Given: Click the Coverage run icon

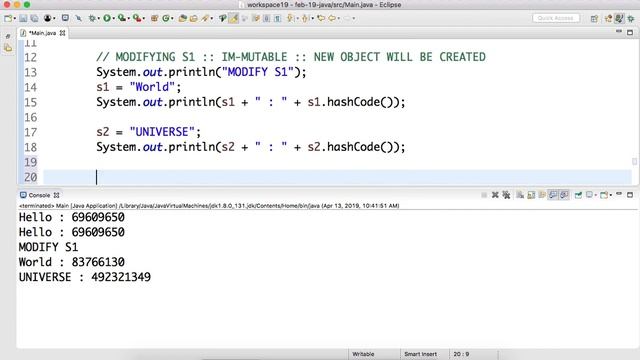Looking at the screenshot, I should pos(122,18).
